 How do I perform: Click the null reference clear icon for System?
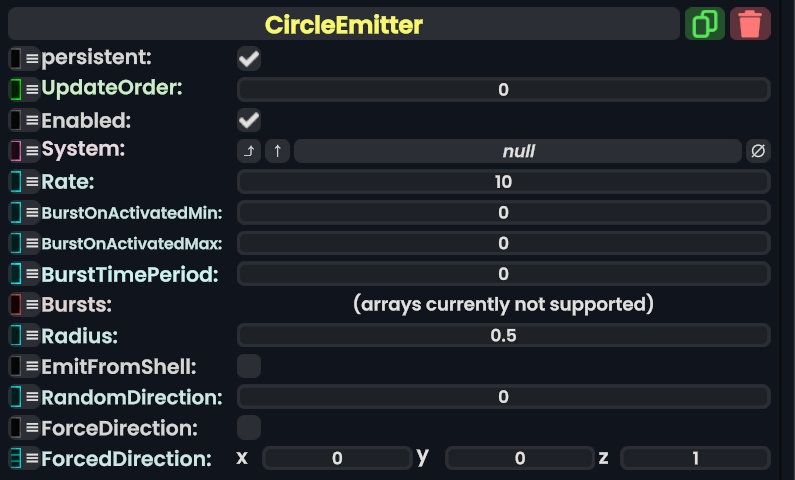pyautogui.click(x=758, y=151)
